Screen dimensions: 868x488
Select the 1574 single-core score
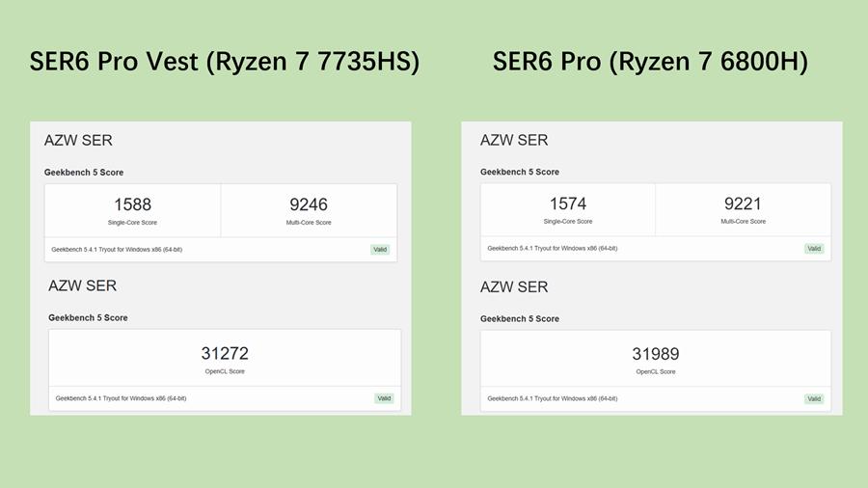point(567,203)
